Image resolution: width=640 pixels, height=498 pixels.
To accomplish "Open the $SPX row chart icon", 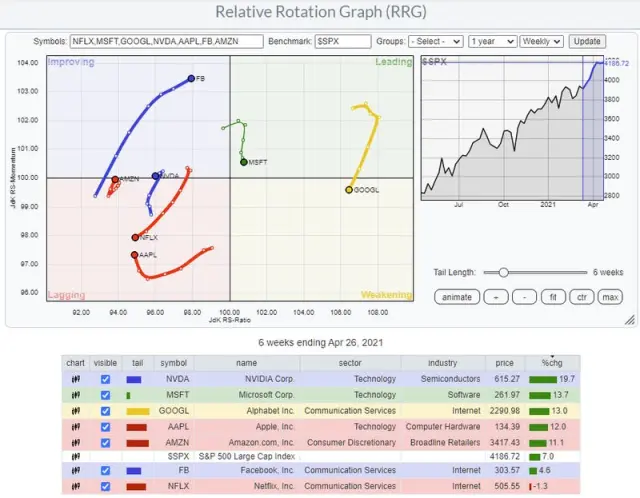I will (76, 456).
